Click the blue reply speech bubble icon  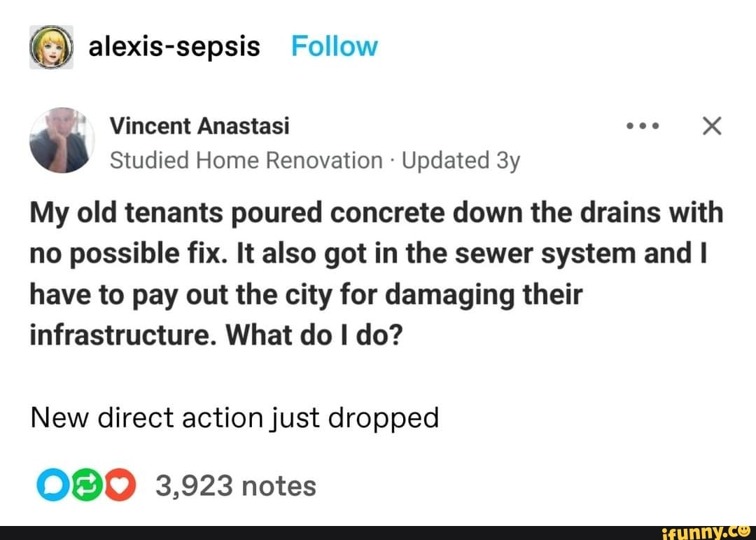(51, 483)
